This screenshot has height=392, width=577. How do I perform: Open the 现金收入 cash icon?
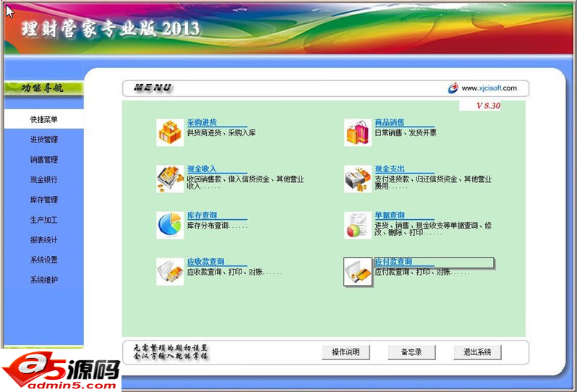click(170, 179)
